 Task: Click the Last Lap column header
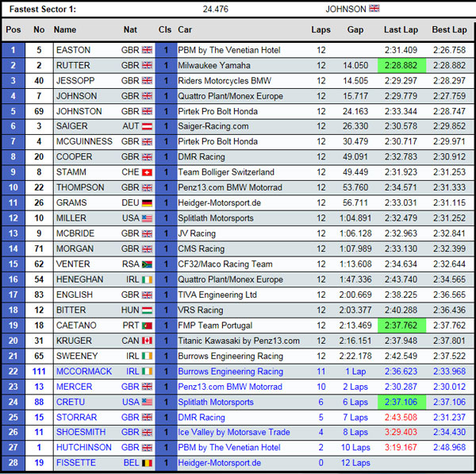pyautogui.click(x=401, y=30)
